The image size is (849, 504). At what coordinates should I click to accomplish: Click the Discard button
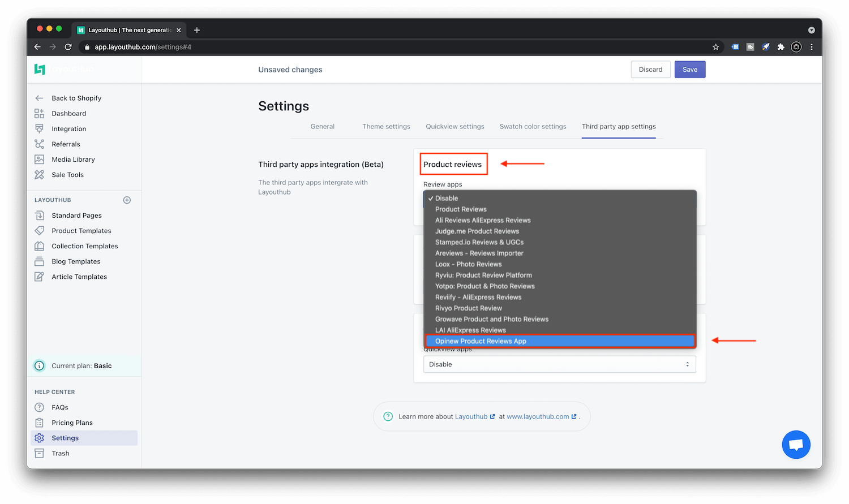pos(651,70)
